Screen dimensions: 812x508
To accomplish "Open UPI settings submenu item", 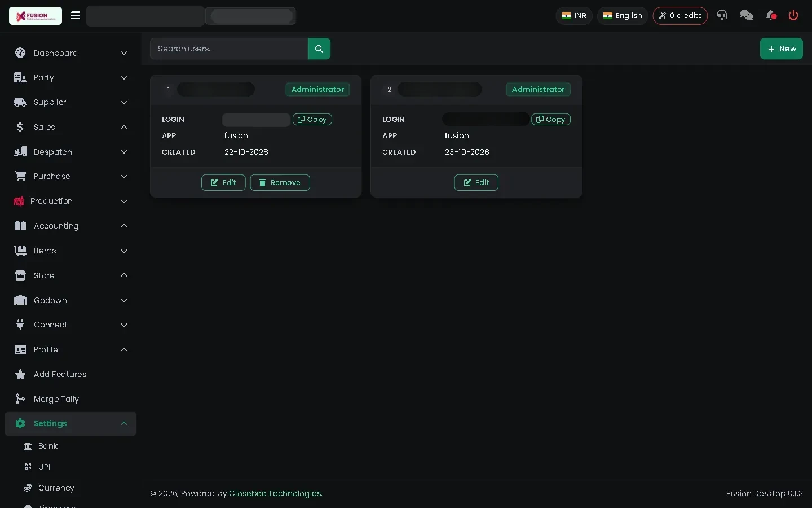I will (x=44, y=467).
